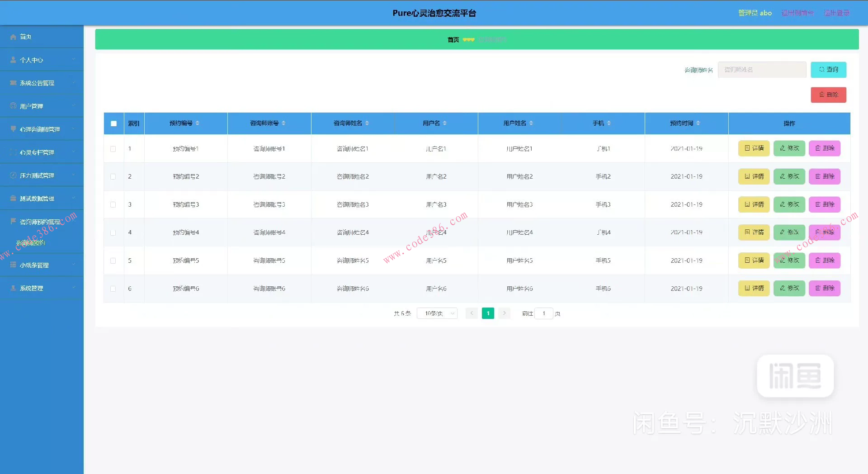The width and height of the screenshot is (868, 474).
Task: Click the pink 删除 button in row 3
Action: 824,204
